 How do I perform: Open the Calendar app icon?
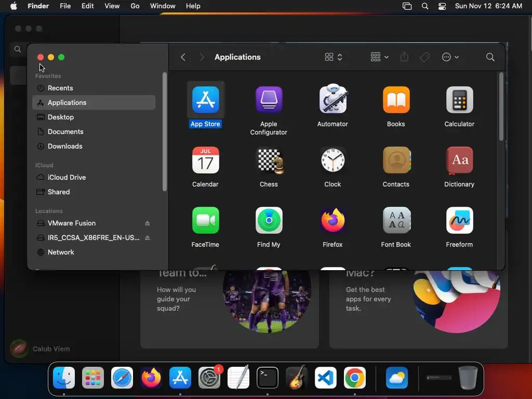pos(205,160)
